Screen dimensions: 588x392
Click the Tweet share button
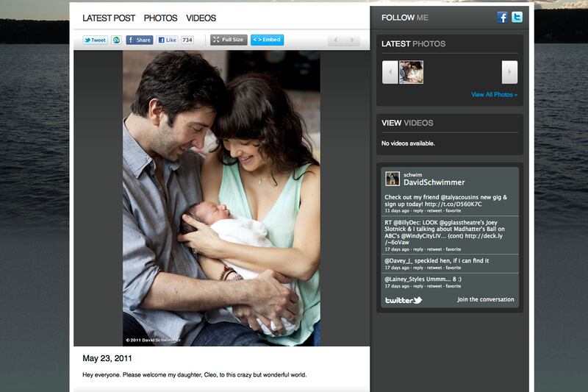(x=96, y=40)
